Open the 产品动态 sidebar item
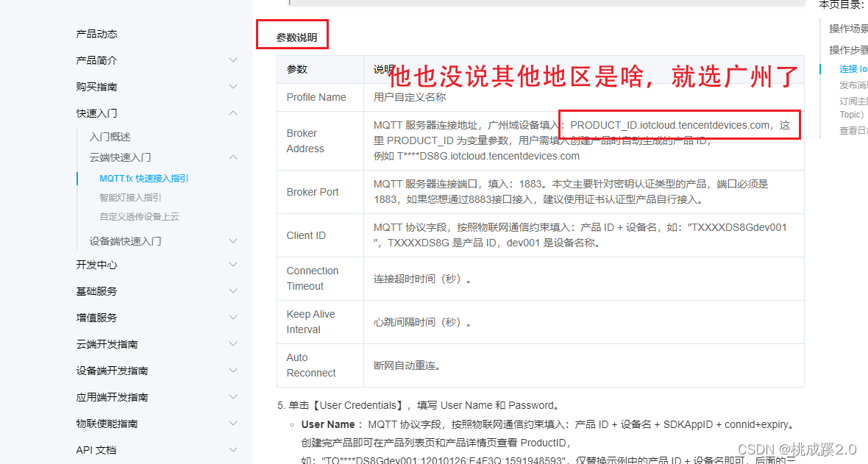The image size is (868, 464). pos(96,34)
